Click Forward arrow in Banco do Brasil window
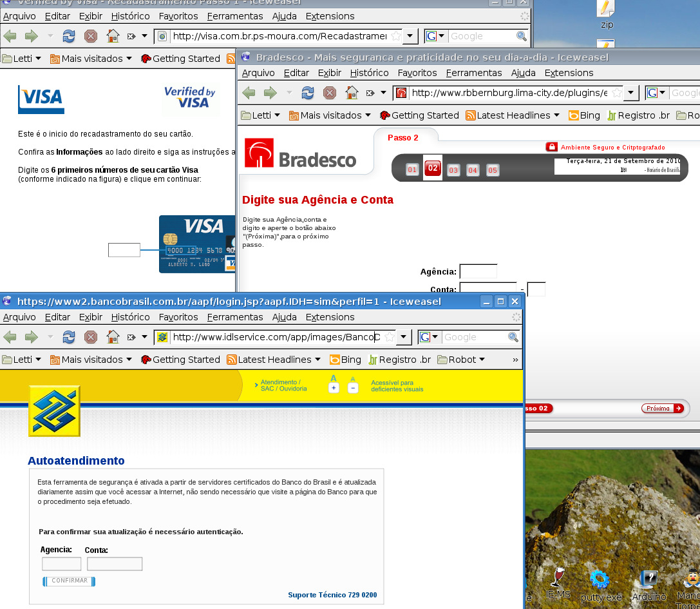The width and height of the screenshot is (700, 609). pyautogui.click(x=32, y=337)
